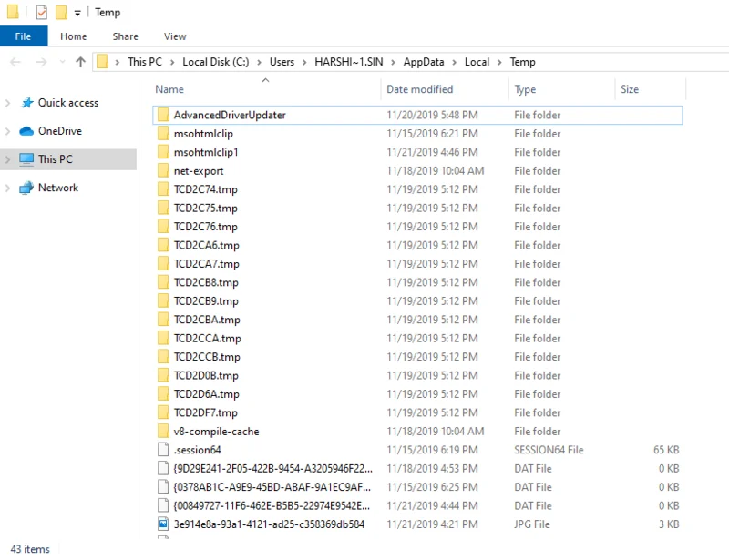729x560 pixels.
Task: Open the File menu
Action: [x=24, y=36]
